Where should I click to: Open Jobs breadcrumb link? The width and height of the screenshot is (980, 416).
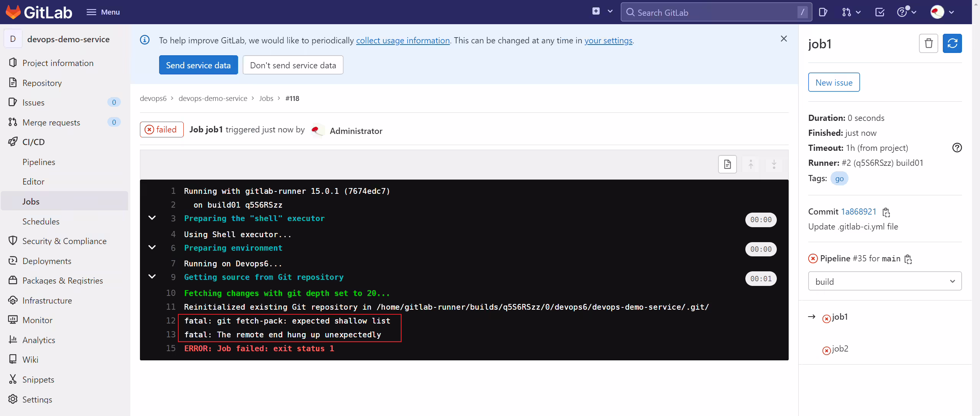click(266, 98)
